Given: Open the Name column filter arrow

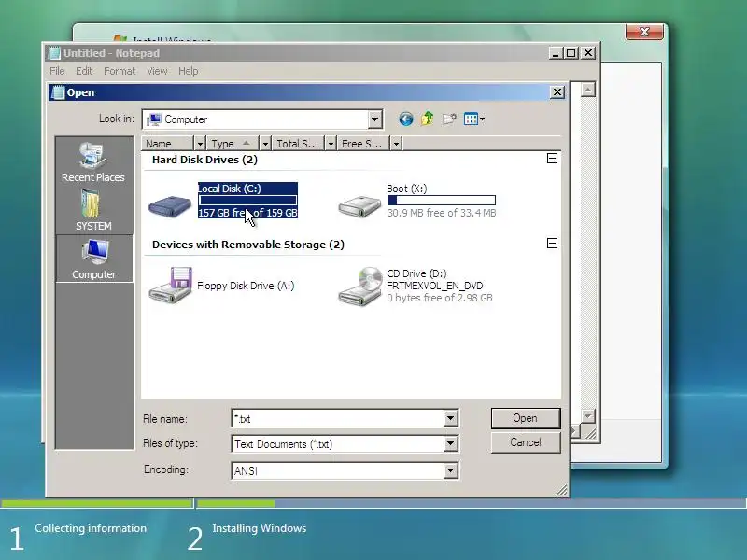Looking at the screenshot, I should (x=200, y=144).
